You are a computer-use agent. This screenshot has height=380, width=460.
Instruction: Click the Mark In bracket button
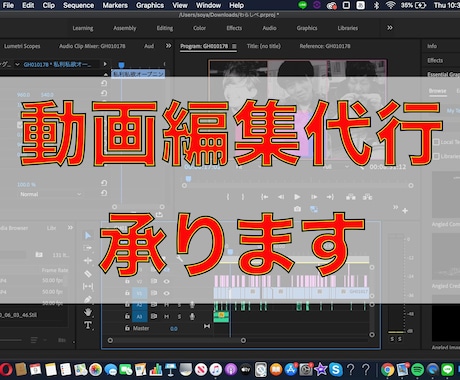tap(228, 197)
